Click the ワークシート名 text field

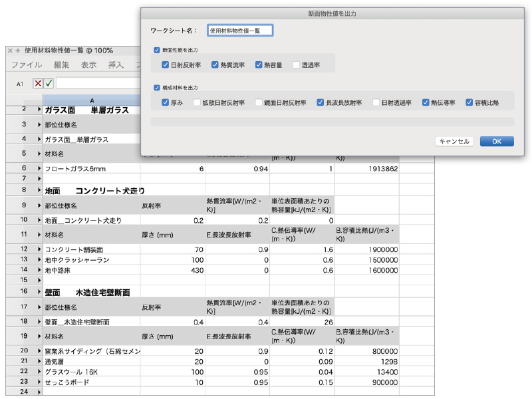coord(240,30)
